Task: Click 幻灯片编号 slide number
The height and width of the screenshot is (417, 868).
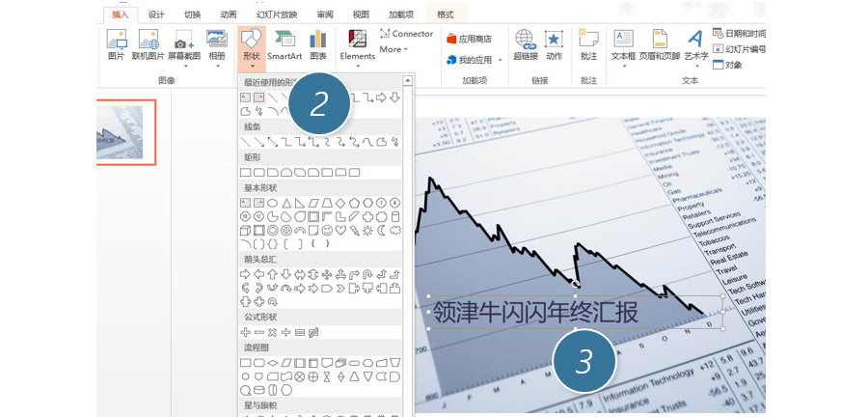Action: pos(739,48)
